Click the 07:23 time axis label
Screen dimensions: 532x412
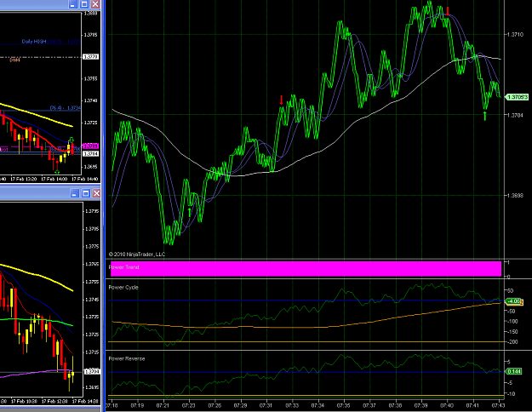pos(189,405)
